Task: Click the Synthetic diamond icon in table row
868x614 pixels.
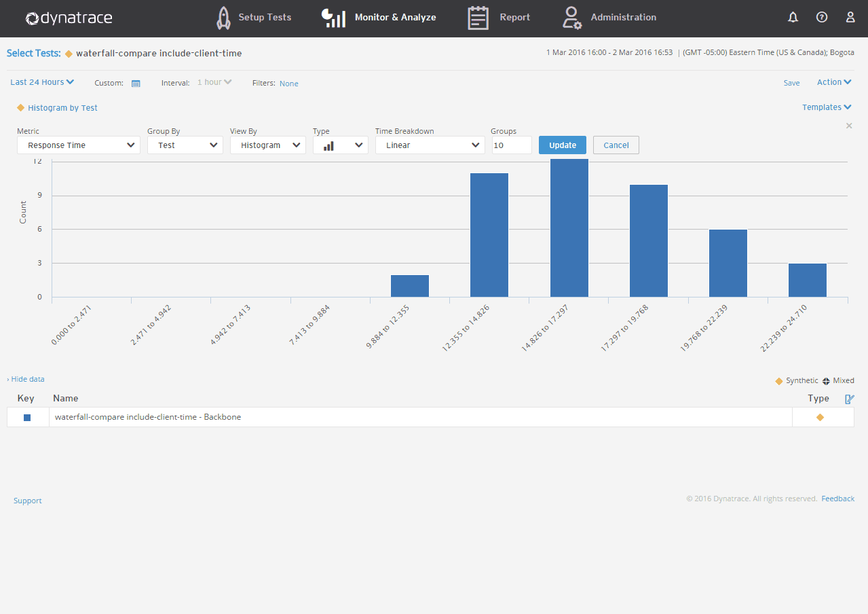Action: [x=820, y=417]
